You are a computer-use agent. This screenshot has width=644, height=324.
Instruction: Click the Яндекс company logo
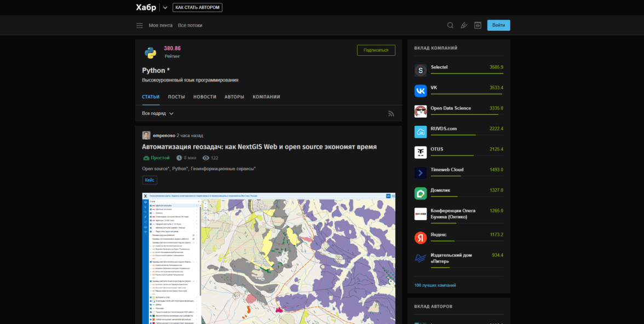point(421,238)
